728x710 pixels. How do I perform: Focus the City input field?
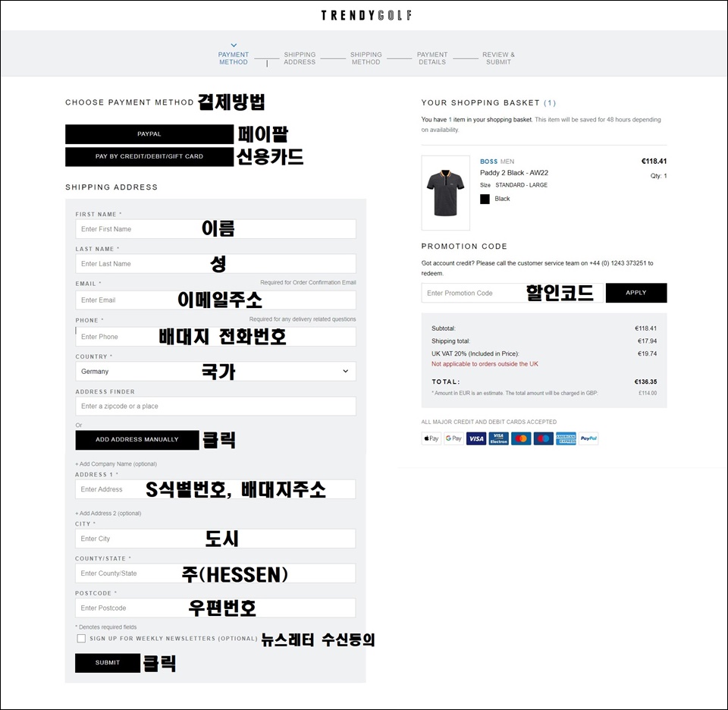[x=215, y=539]
